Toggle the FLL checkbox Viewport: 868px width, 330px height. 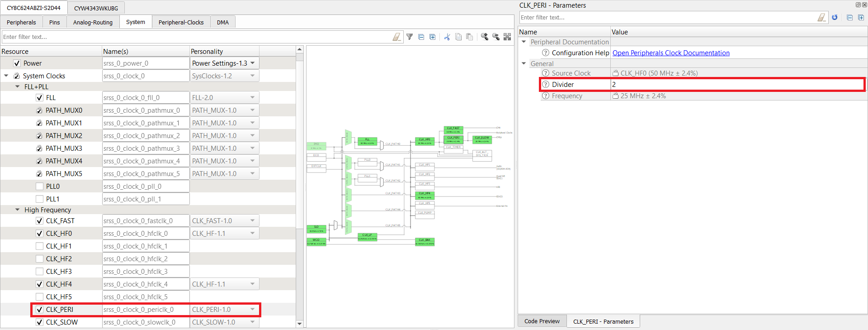pos(39,98)
